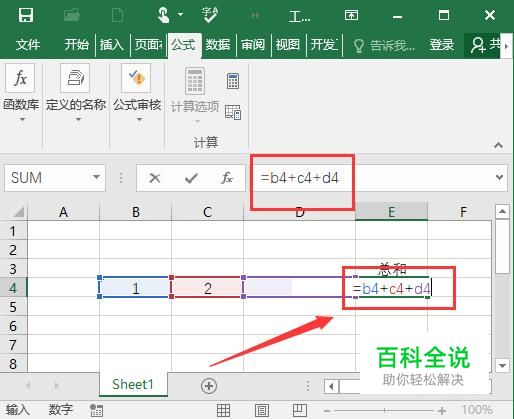Switch to the 数据 (Data) tab
Image resolution: width=514 pixels, height=419 pixels.
(218, 45)
